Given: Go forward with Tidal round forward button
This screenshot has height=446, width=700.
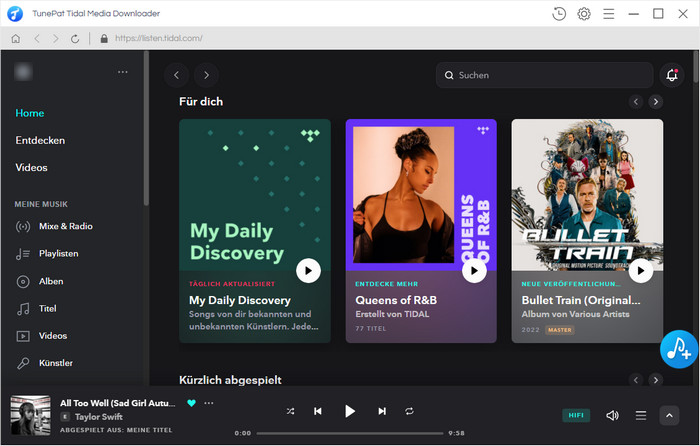Looking at the screenshot, I should click(x=206, y=75).
